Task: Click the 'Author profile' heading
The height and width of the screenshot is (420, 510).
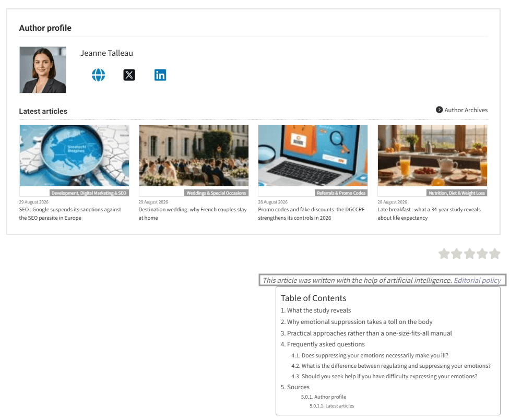Action: click(45, 28)
